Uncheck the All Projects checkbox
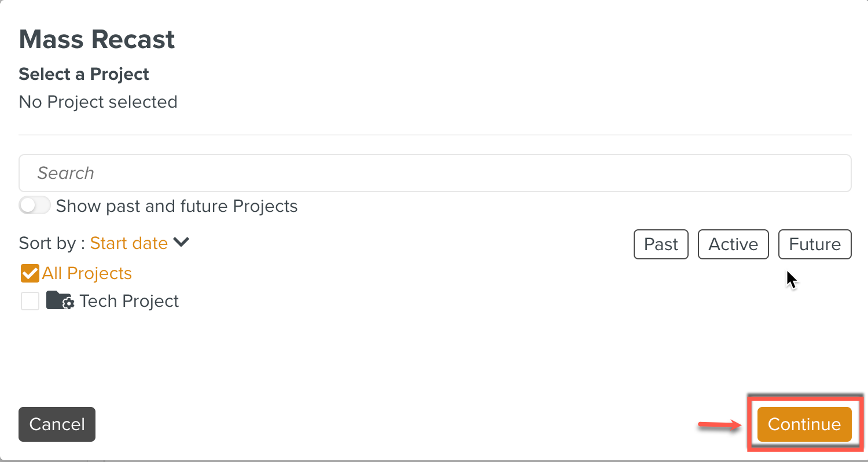The image size is (868, 462). pos(30,273)
